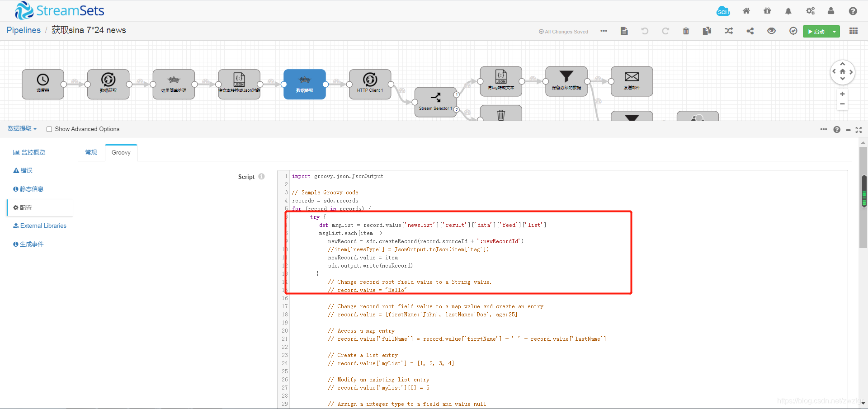Click the 'All Changes Saved' status text

(563, 32)
